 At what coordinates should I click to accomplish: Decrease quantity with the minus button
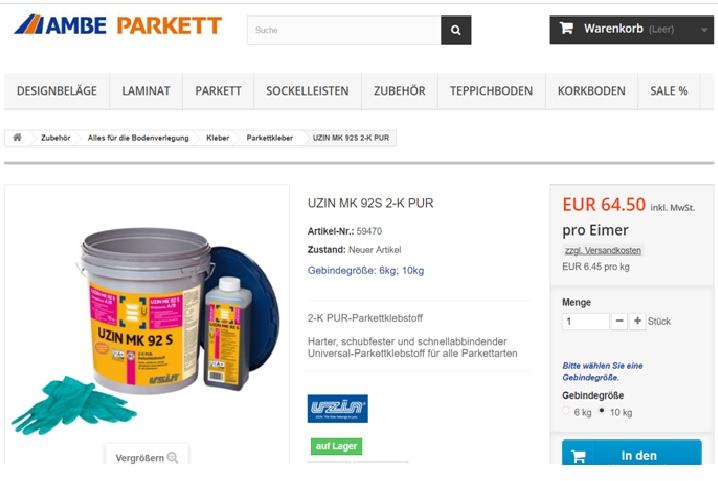(x=619, y=321)
